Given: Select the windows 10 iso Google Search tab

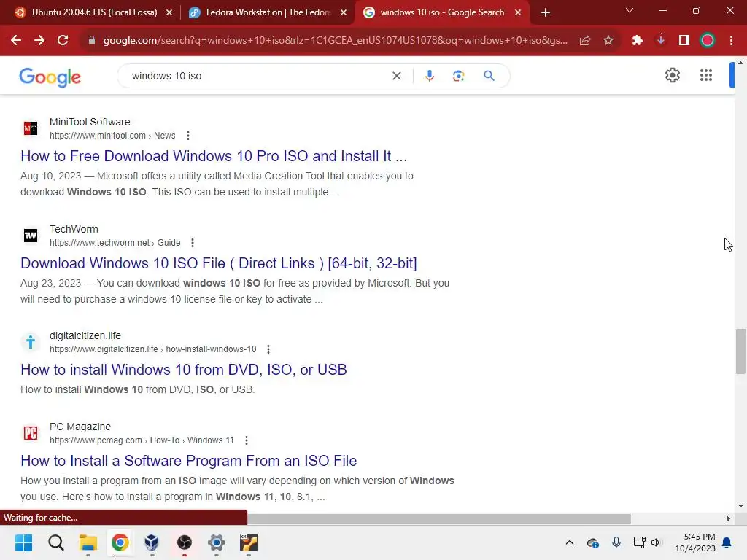Looking at the screenshot, I should [441, 12].
